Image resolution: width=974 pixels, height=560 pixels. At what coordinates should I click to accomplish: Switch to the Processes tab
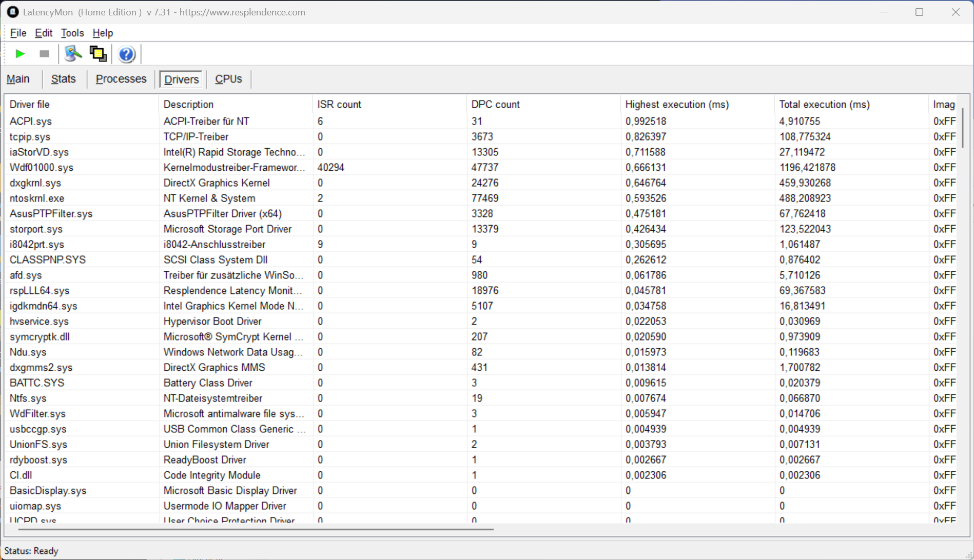[121, 79]
